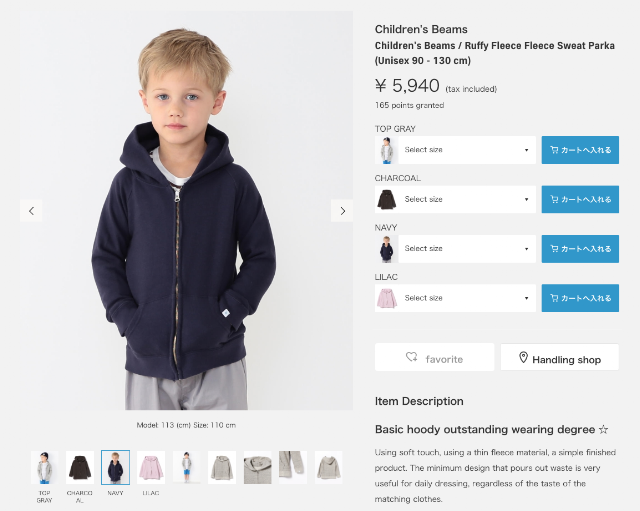The image size is (640, 511).
Task: Expand the LILAC size selector
Action: point(466,298)
